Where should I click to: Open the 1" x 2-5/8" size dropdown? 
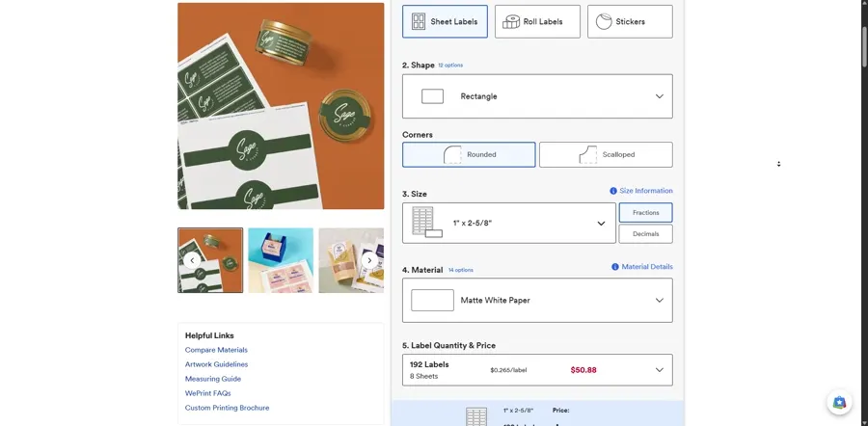tap(508, 223)
